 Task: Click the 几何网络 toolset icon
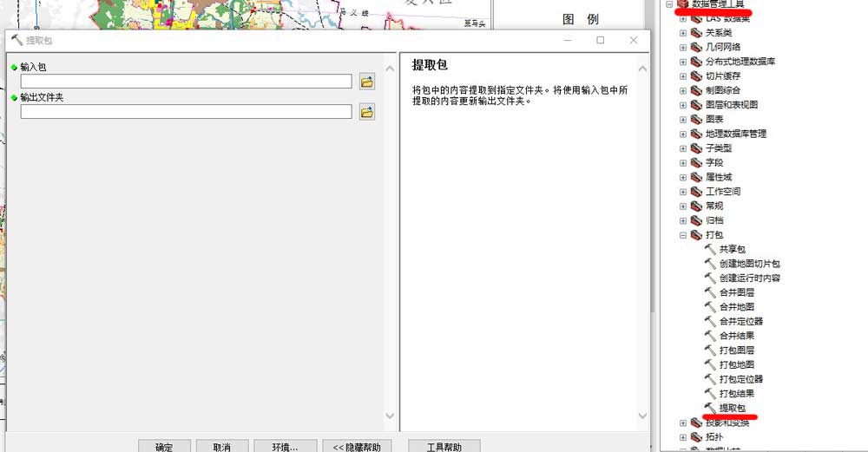coord(696,47)
